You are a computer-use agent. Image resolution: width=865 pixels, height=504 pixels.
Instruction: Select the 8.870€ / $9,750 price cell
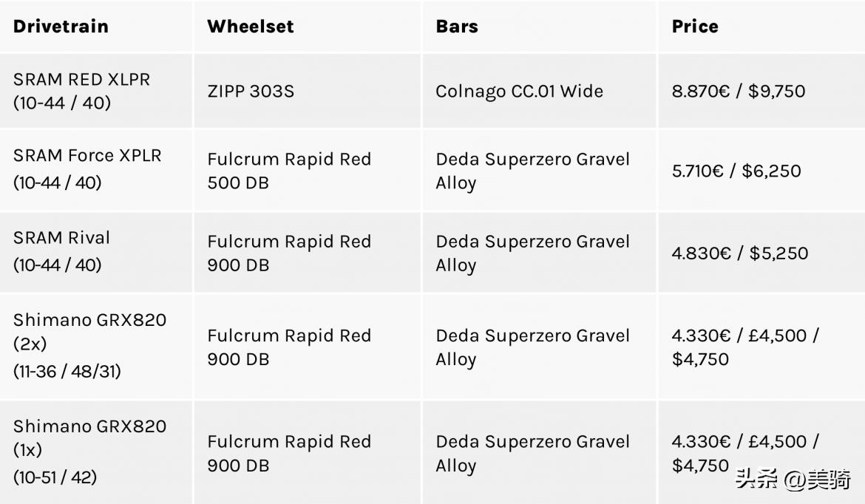point(738,91)
